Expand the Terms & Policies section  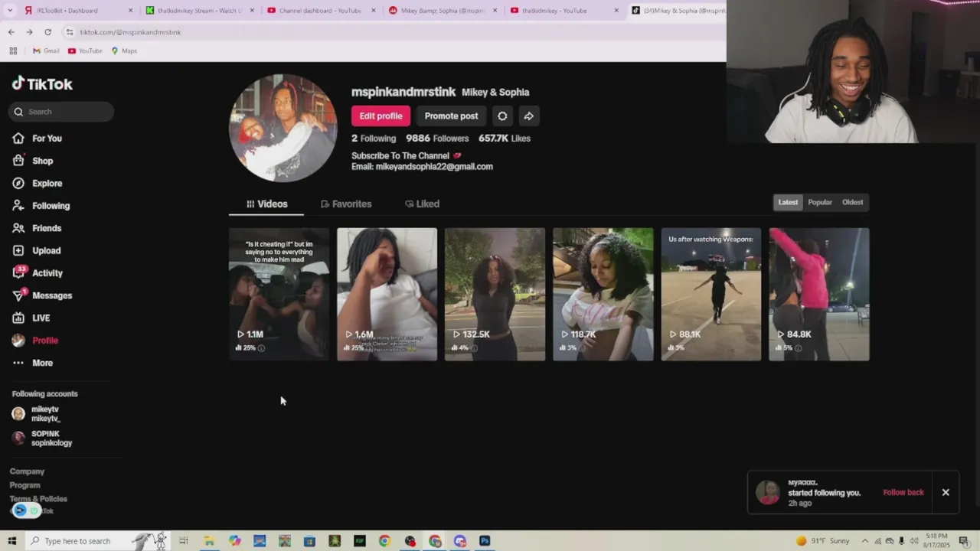(38, 499)
